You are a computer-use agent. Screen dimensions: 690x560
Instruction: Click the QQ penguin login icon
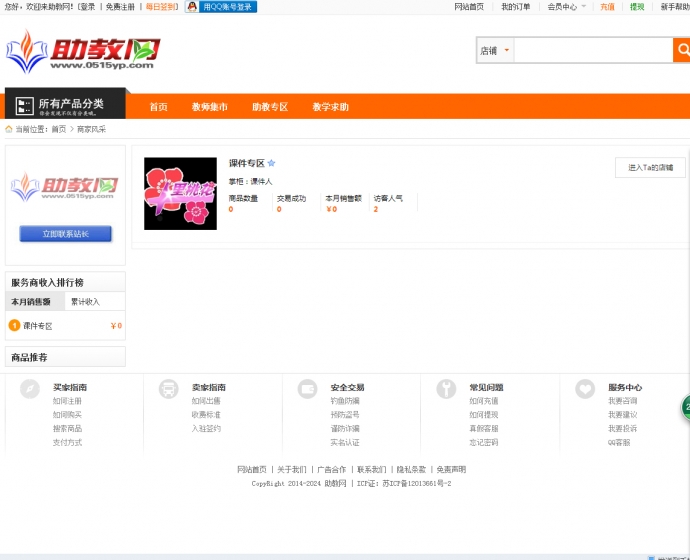coord(192,7)
